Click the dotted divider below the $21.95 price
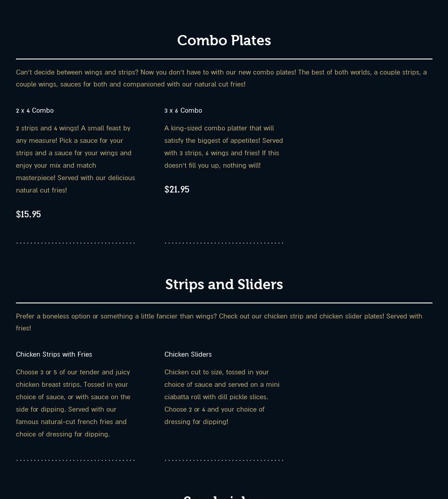The image size is (448, 499). tap(224, 243)
